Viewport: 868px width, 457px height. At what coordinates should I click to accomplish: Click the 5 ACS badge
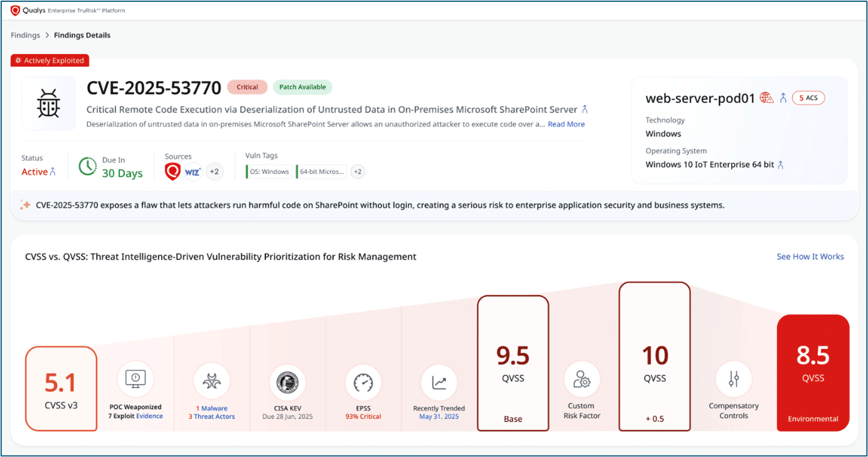pyautogui.click(x=808, y=98)
